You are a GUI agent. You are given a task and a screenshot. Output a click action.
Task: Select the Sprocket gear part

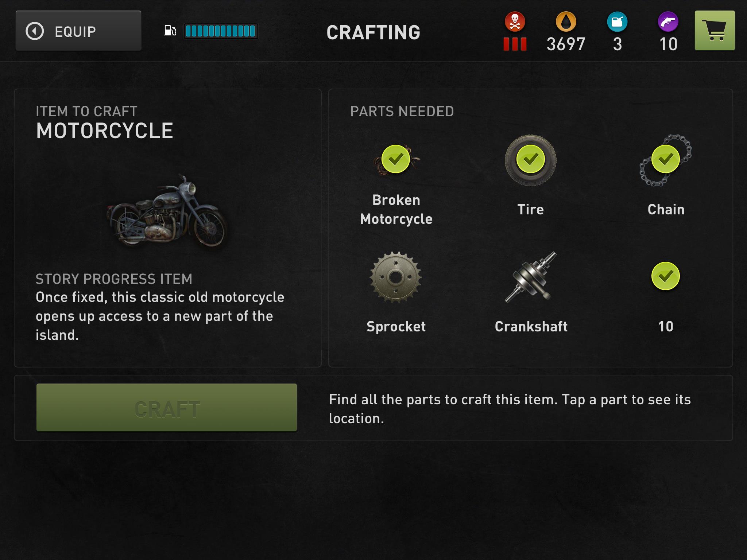coord(396,277)
